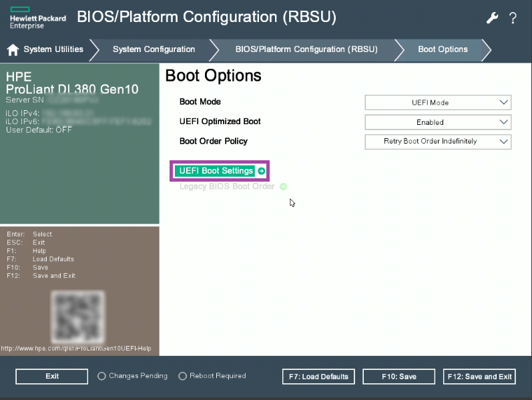
Task: Click the arrow icon beside Legacy BIOS Boot Order
Action: point(283,186)
